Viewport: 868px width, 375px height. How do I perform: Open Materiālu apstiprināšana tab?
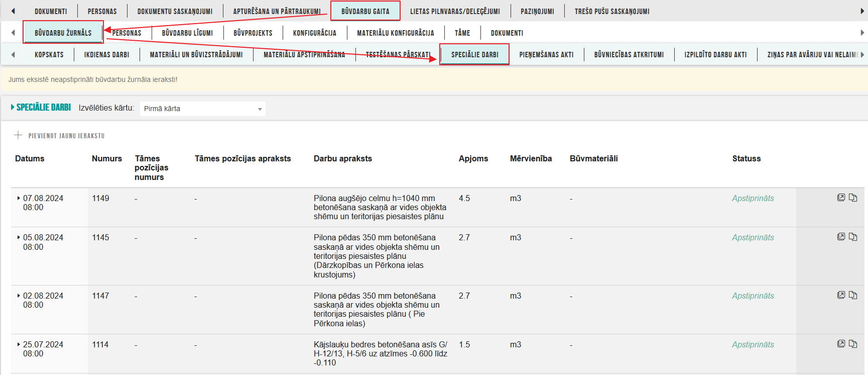[x=304, y=54]
